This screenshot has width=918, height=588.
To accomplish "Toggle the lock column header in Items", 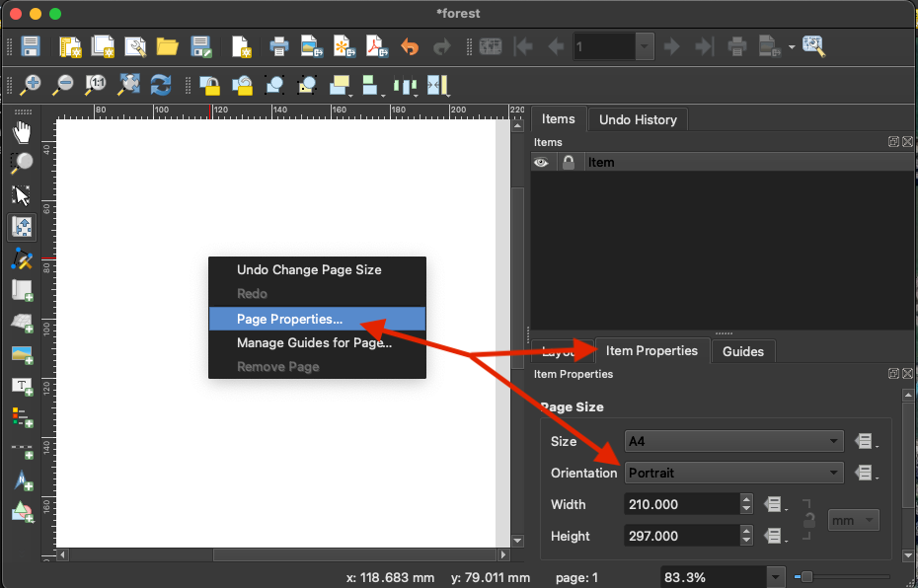I will [569, 163].
